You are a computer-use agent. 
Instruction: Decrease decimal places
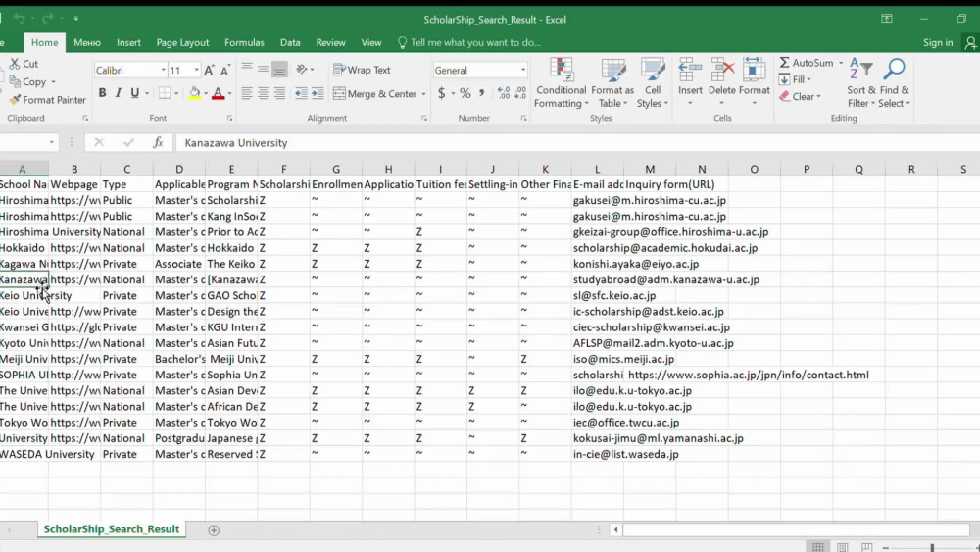(520, 93)
